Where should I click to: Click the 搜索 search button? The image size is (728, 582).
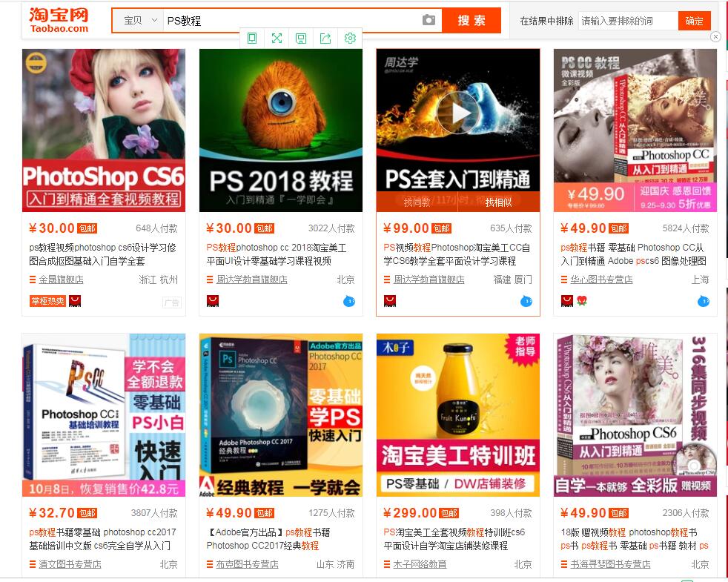(x=471, y=21)
